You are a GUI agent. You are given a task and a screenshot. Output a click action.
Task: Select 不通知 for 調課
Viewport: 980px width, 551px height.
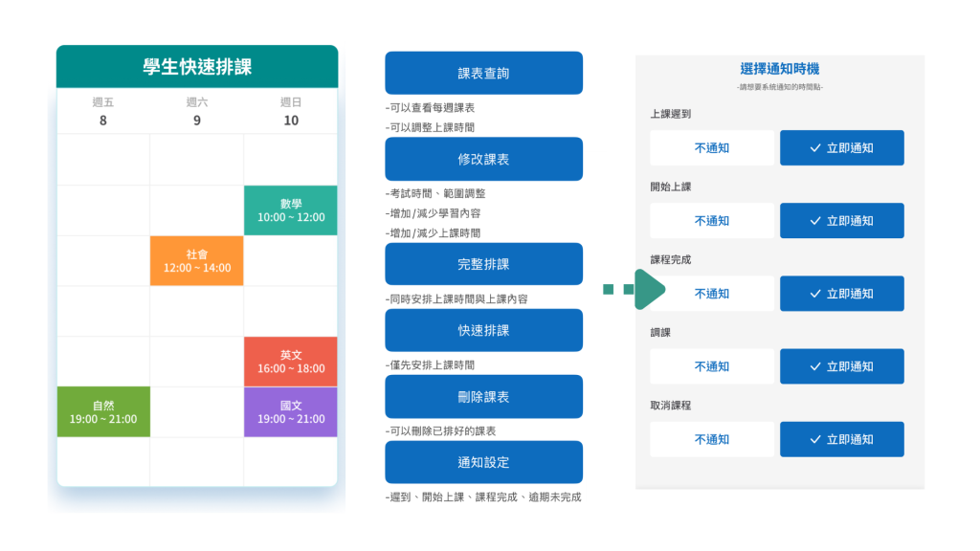[x=711, y=366]
